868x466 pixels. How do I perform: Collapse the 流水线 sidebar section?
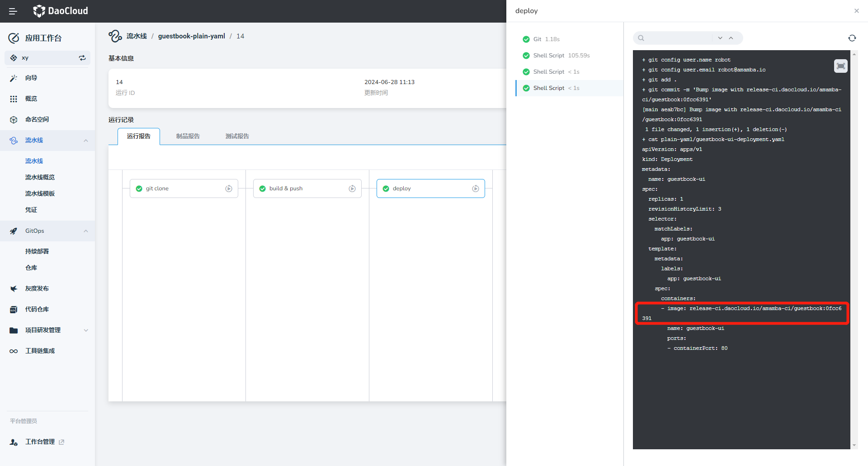pos(86,141)
